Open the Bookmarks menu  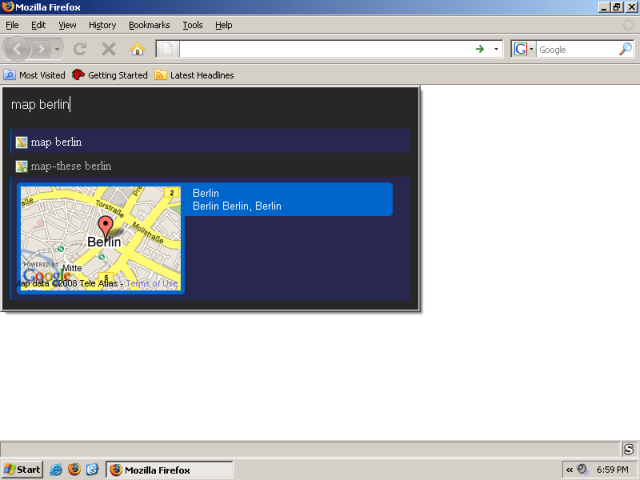(x=149, y=25)
